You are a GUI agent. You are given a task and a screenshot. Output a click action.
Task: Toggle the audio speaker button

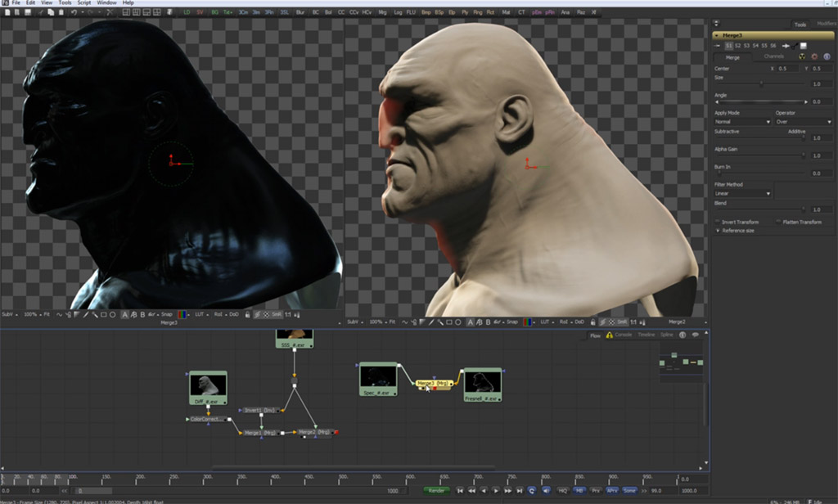point(546,491)
